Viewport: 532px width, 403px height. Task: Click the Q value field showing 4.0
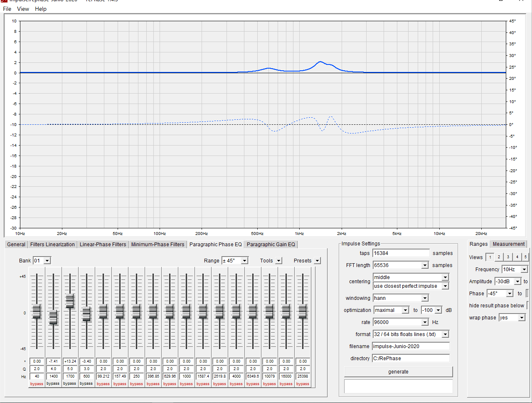tap(53, 369)
